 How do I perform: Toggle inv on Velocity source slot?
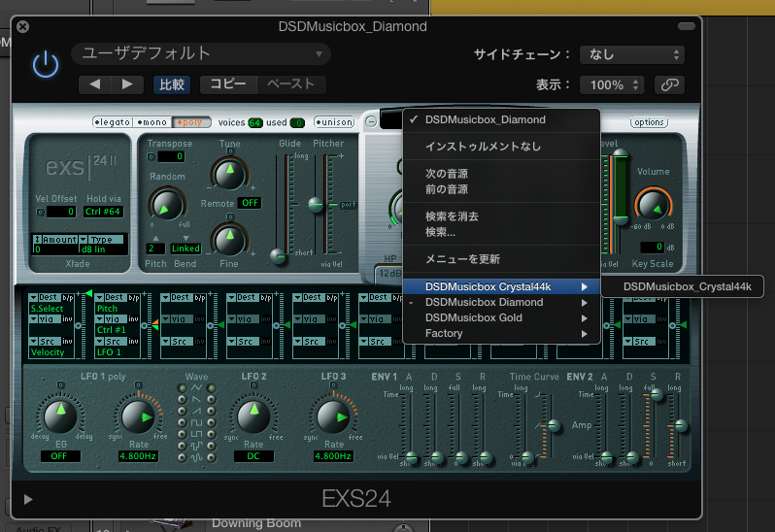click(67, 342)
